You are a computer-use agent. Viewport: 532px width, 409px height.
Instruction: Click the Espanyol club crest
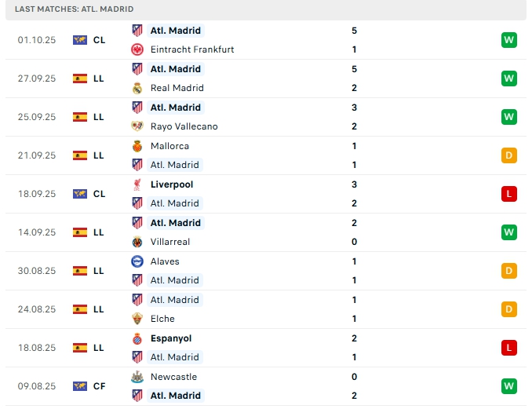point(137,338)
